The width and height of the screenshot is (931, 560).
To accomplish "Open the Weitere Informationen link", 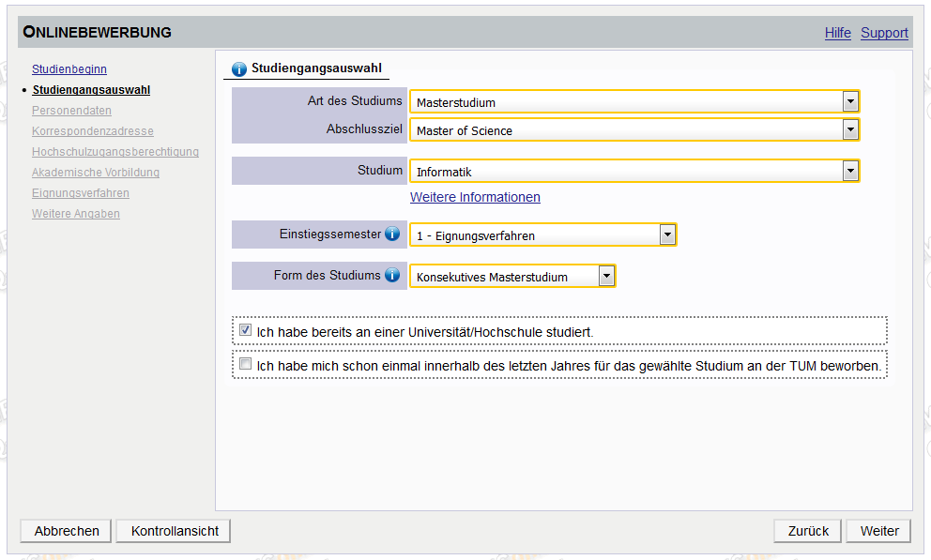I will click(475, 197).
